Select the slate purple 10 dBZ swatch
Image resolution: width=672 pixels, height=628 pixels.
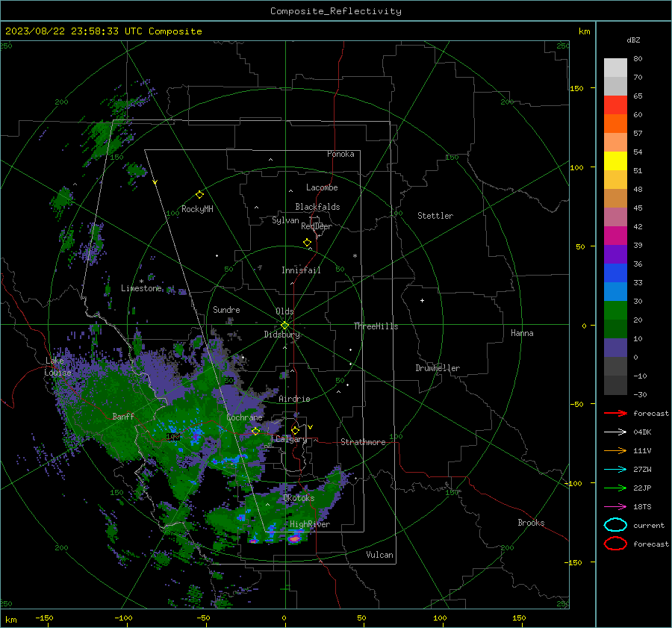[615, 347]
